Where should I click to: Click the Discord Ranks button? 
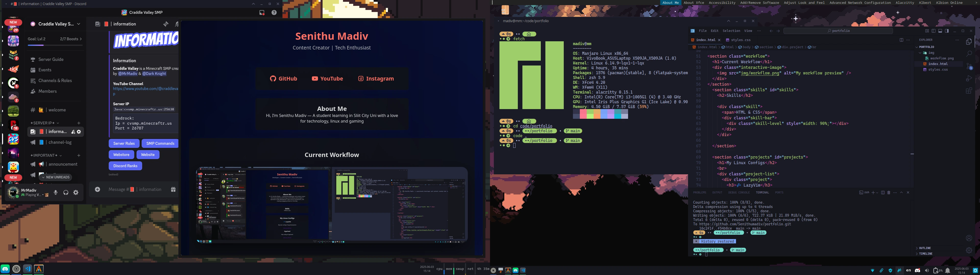click(125, 166)
